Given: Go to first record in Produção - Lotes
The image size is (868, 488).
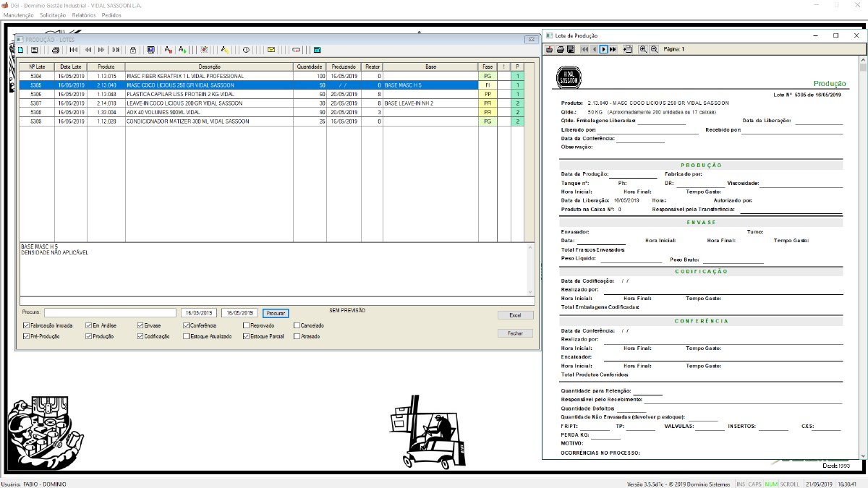Looking at the screenshot, I should tap(74, 50).
